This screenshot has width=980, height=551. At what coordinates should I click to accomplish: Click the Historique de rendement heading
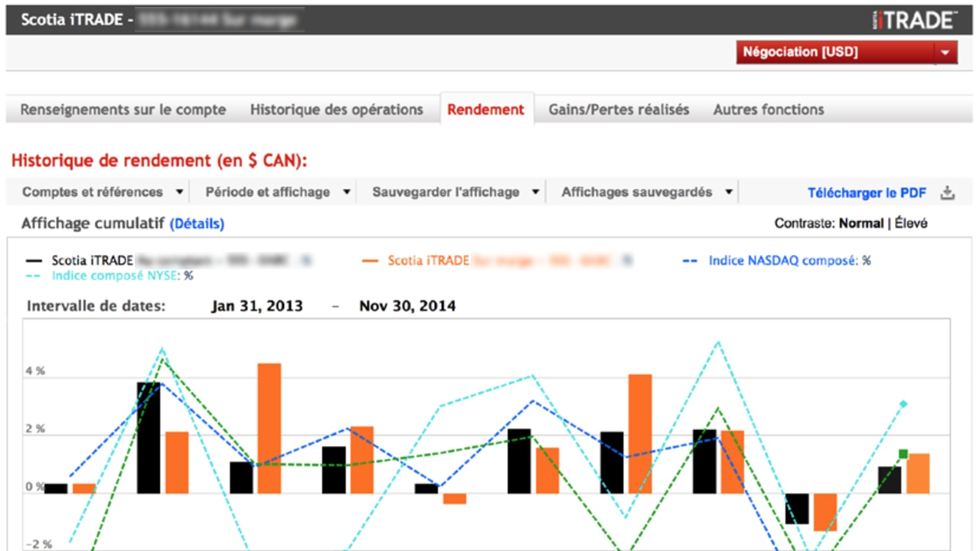(158, 161)
